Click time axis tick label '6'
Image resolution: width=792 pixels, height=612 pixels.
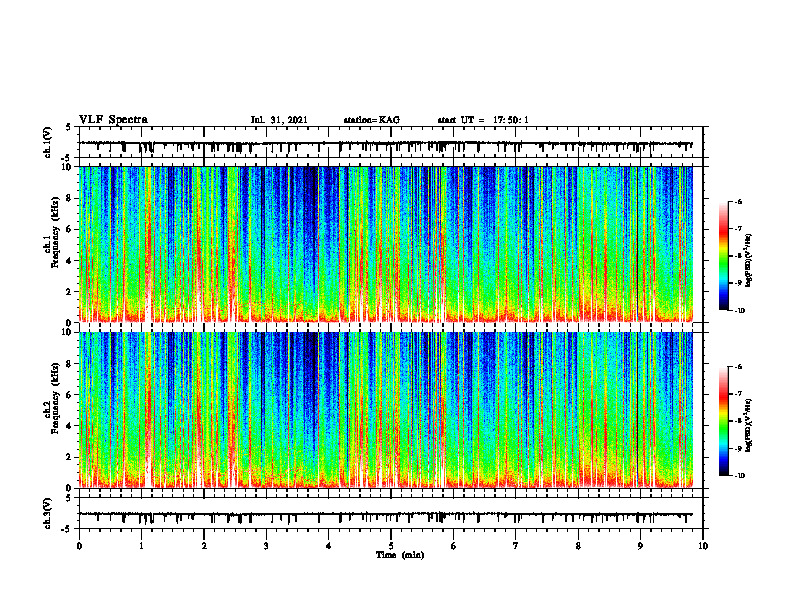[x=454, y=546]
